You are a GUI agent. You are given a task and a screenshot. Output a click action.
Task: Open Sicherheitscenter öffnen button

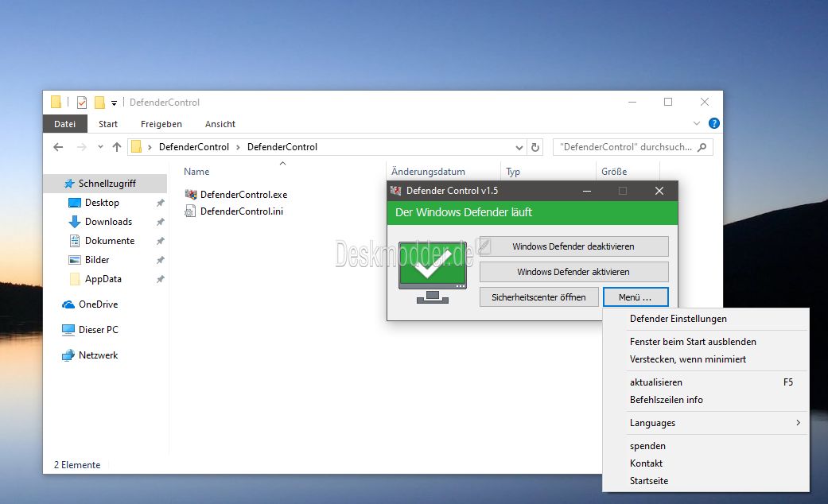(x=538, y=297)
